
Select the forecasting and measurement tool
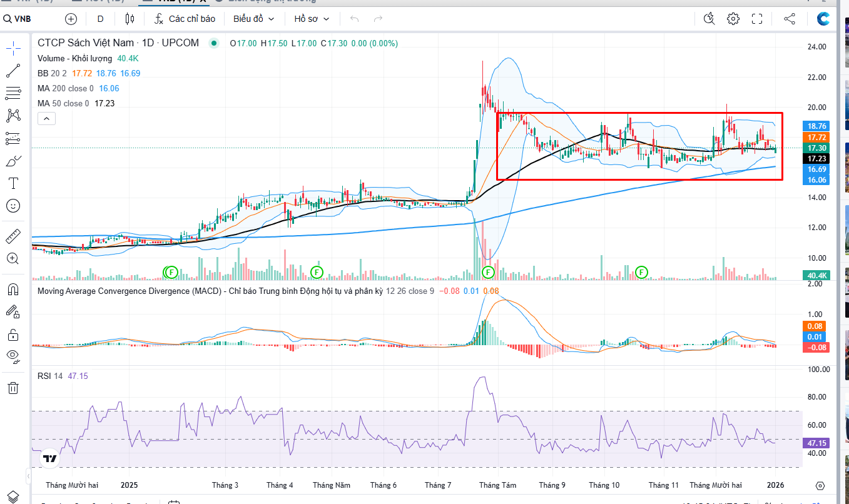tap(13, 138)
